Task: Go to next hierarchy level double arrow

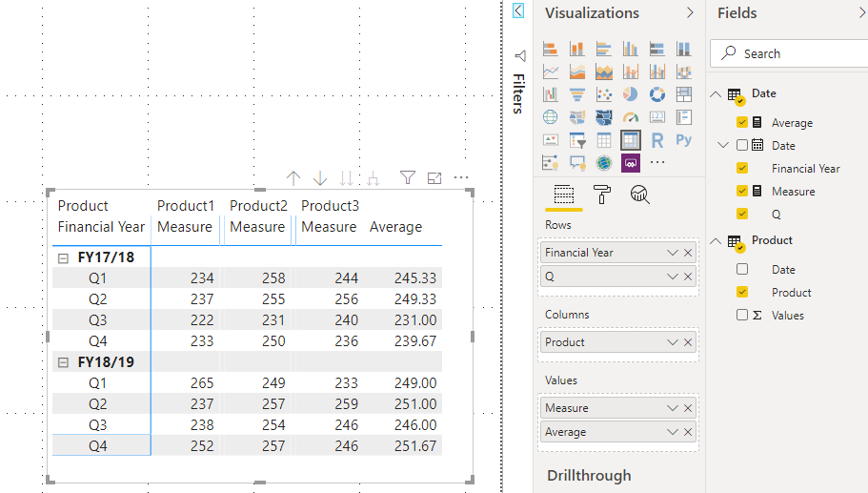Action: click(347, 178)
